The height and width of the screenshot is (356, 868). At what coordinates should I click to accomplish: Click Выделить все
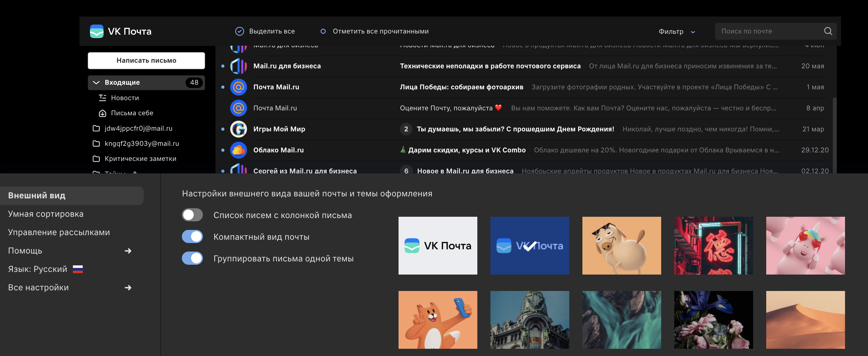265,31
